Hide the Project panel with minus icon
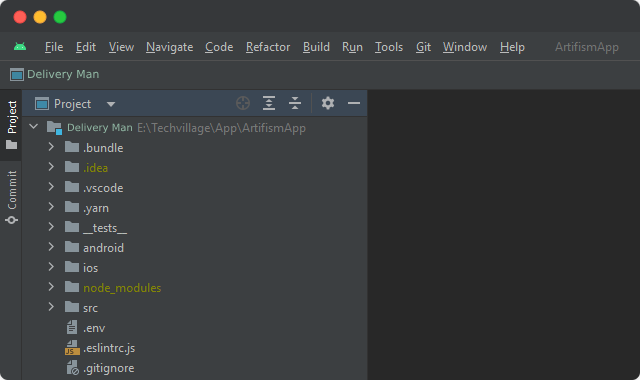Screen dimensions: 640x380 pyautogui.click(x=354, y=103)
